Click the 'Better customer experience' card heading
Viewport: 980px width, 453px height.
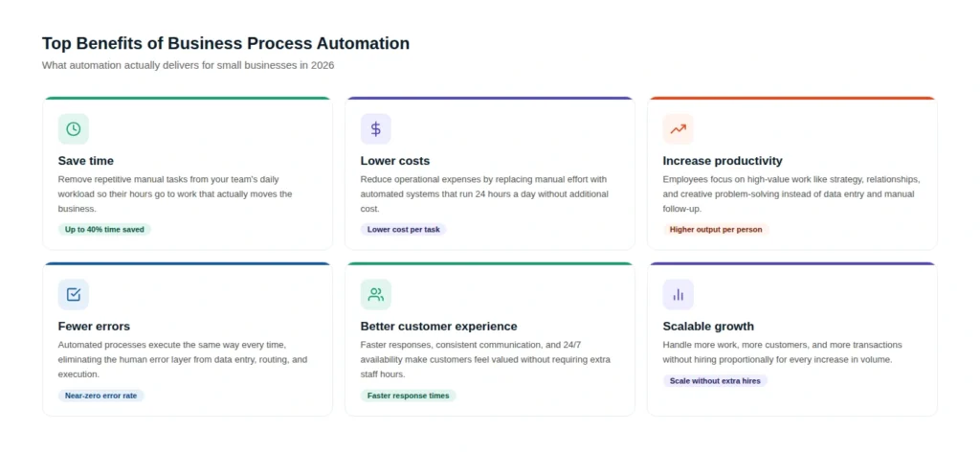click(x=438, y=327)
